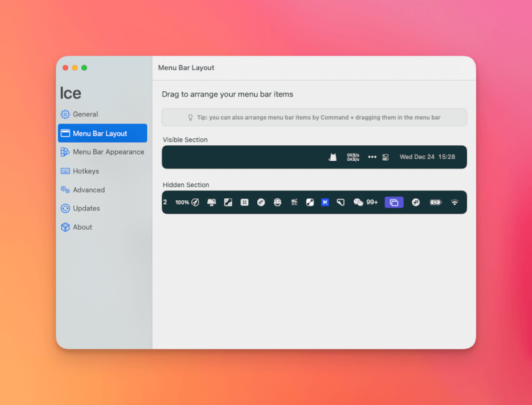Image resolution: width=532 pixels, height=405 pixels.
Task: Click the WeChat 99+ notification item
Action: coord(366,202)
